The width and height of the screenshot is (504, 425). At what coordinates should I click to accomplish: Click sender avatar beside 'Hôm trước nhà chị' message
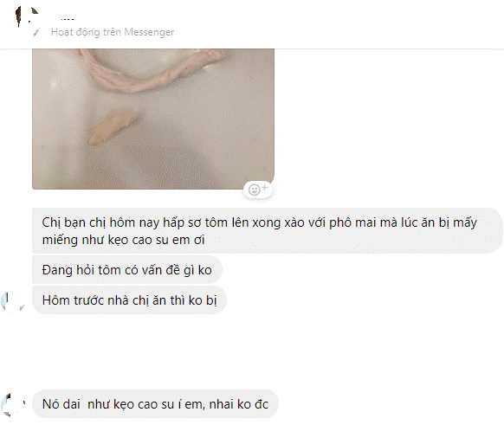tap(12, 301)
